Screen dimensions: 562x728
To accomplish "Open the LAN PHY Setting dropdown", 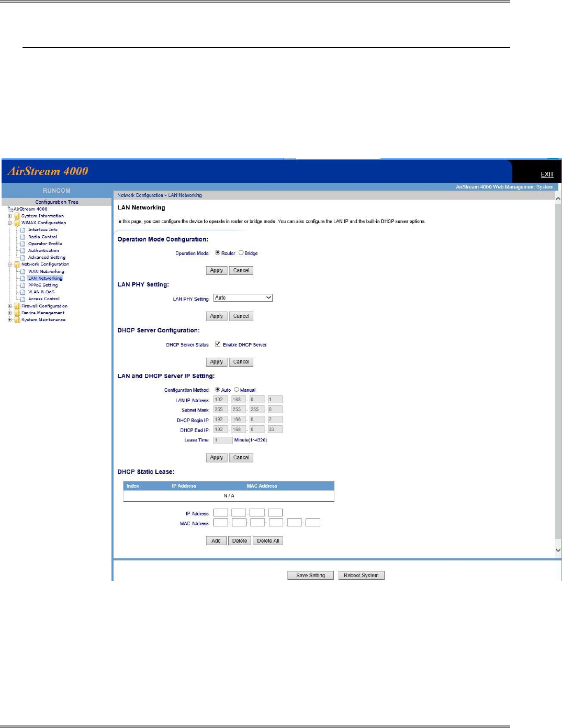I will click(243, 297).
